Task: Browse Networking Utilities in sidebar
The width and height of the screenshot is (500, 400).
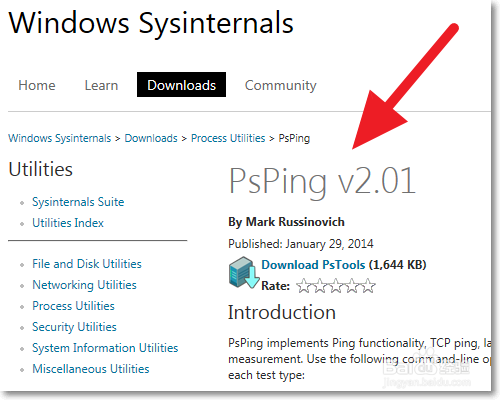Action: pos(84,285)
